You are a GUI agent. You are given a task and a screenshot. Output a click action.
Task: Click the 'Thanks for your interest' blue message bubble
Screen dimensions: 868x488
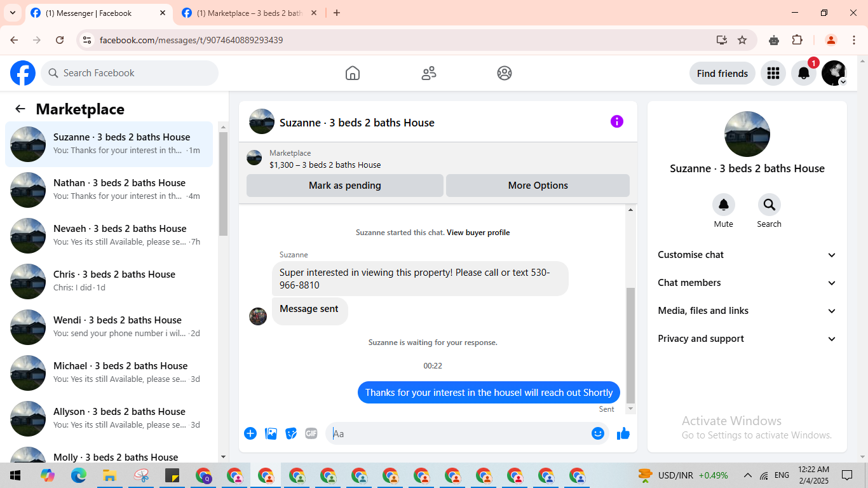point(489,393)
